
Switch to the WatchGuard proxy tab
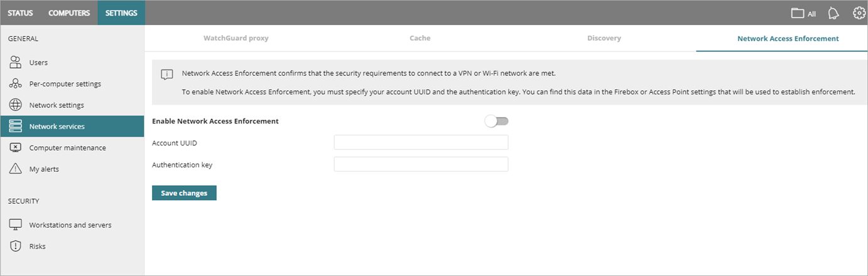coord(236,38)
